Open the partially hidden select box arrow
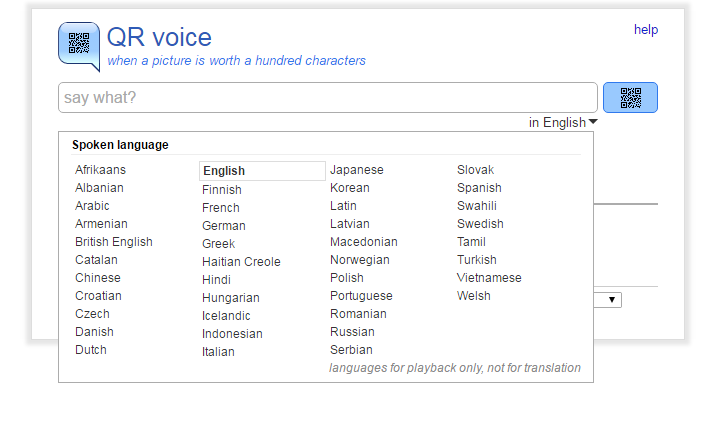Image resolution: width=715 pixels, height=437 pixels. click(612, 299)
